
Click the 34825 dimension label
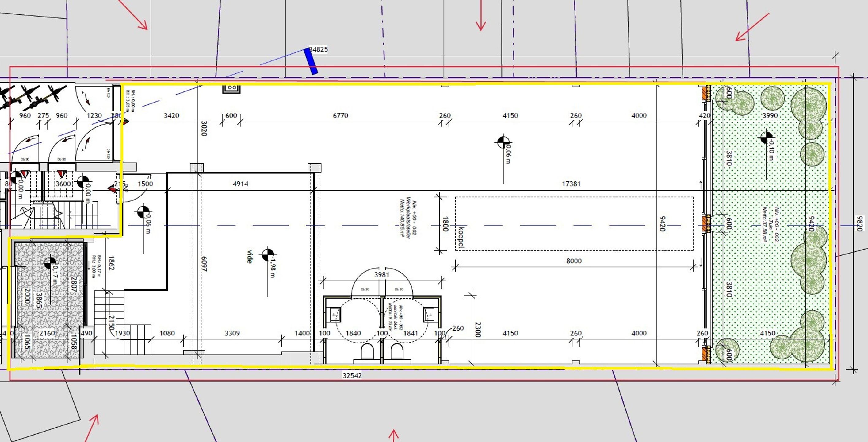coord(319,49)
